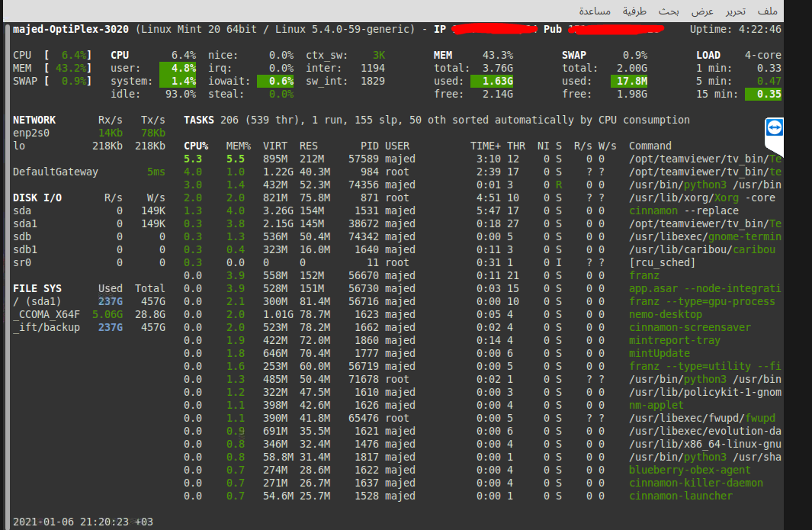Open the بحث (Search) menu
Viewport: 812px width, 530px height.
pyautogui.click(x=669, y=11)
